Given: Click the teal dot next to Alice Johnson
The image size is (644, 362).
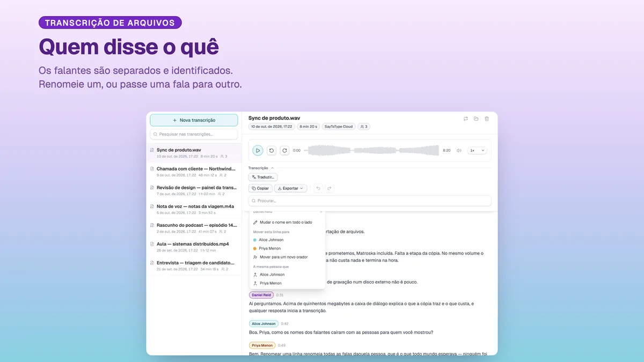Looking at the screenshot, I should (x=255, y=240).
